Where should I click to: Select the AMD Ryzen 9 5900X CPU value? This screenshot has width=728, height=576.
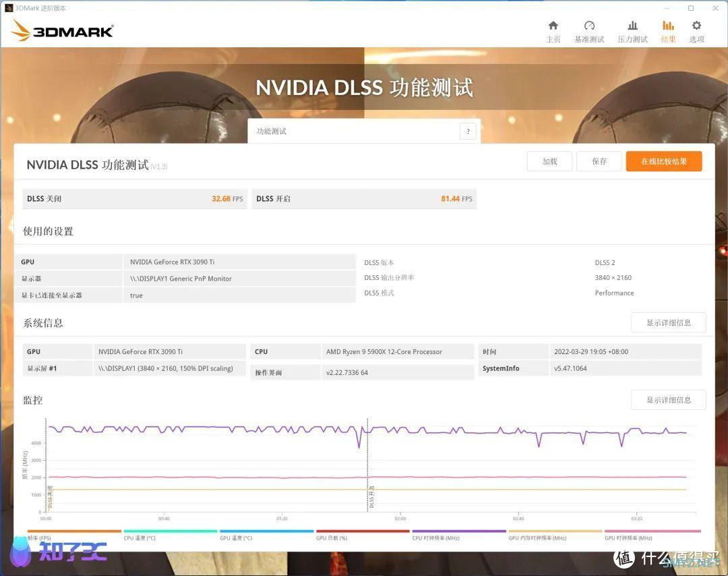pyautogui.click(x=384, y=351)
